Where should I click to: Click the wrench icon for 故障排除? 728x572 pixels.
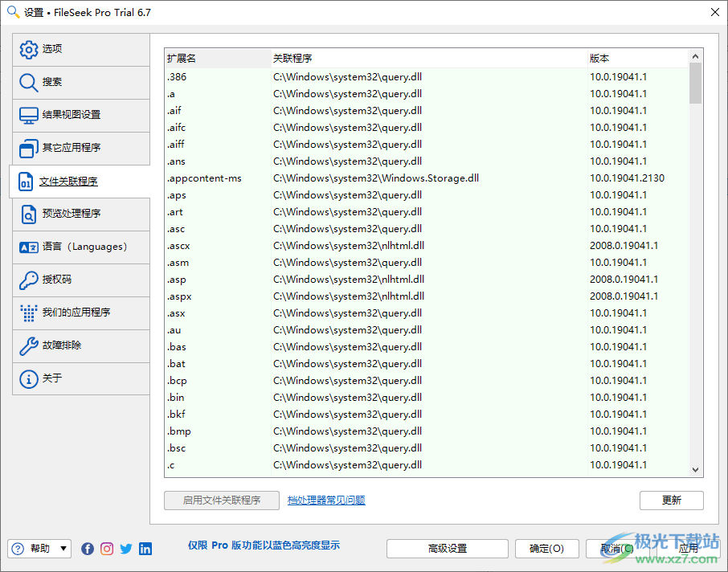pyautogui.click(x=28, y=346)
